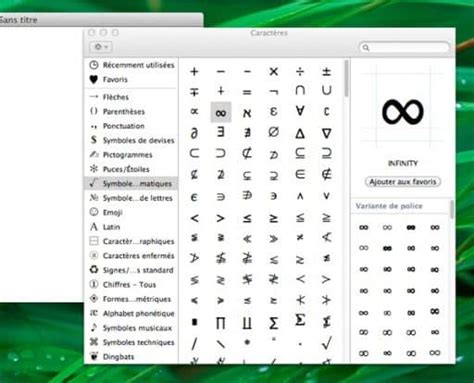The height and width of the screenshot is (383, 474).
Task: Select the less-than-or-equal ≤ character
Action: pos(247,218)
